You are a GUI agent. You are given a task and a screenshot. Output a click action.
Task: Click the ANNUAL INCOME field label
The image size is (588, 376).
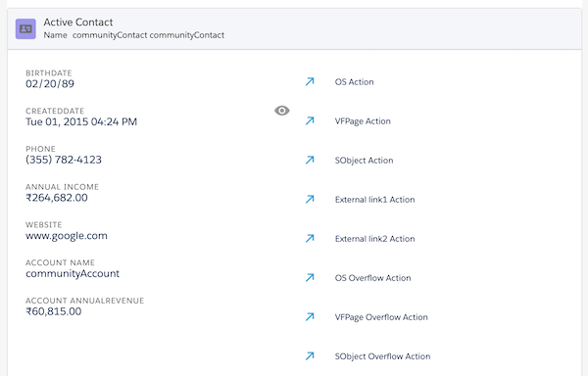click(63, 187)
